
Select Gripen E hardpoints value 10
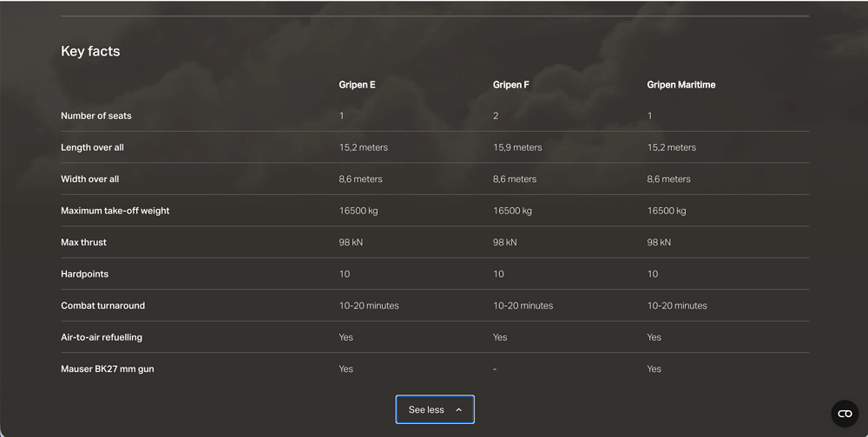tap(345, 274)
